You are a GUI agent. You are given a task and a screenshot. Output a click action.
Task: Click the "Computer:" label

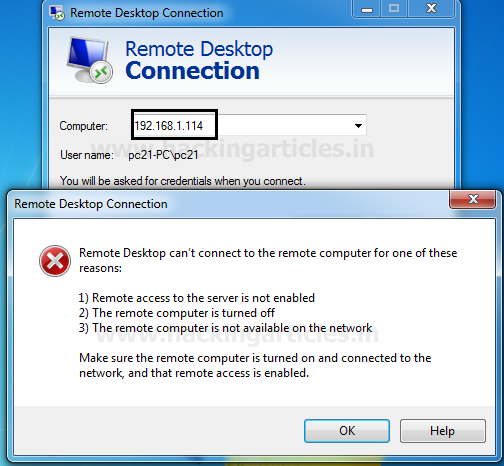click(x=84, y=126)
